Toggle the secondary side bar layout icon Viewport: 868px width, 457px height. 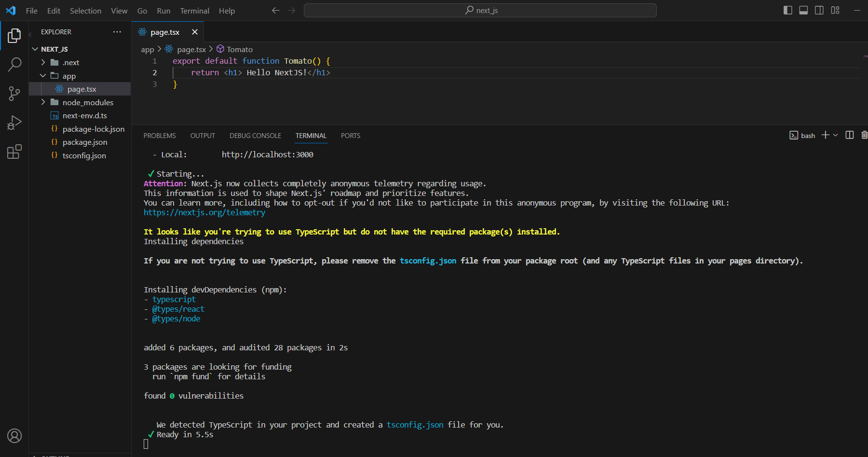click(819, 10)
